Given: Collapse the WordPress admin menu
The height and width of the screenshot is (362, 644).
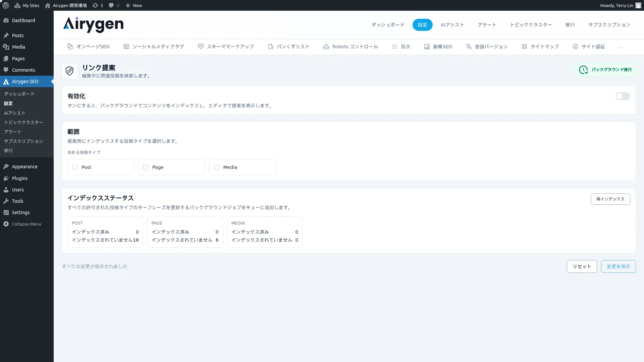Looking at the screenshot, I should click(27, 224).
